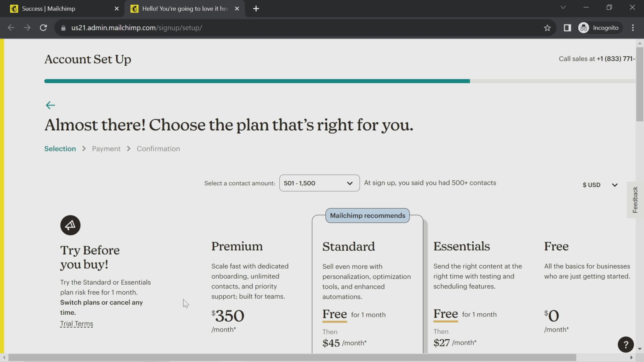Select the Selection step in breadcrumb
Image resolution: width=644 pixels, height=362 pixels.
(60, 148)
